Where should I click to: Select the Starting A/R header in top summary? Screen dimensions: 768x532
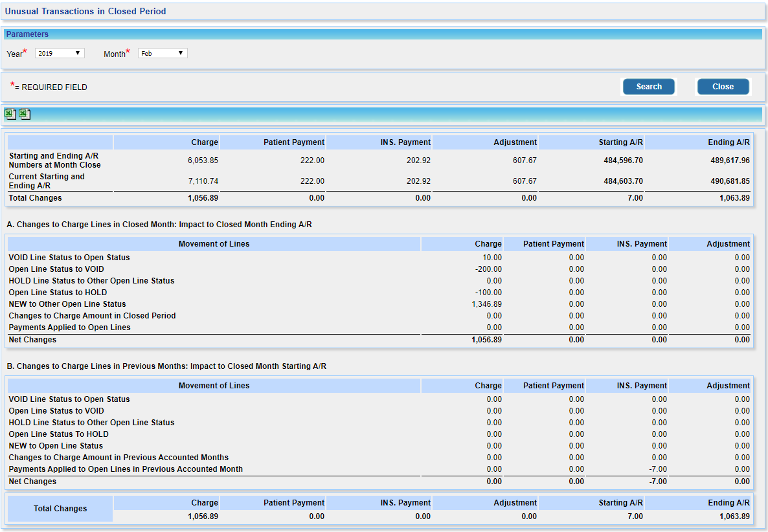(x=620, y=142)
